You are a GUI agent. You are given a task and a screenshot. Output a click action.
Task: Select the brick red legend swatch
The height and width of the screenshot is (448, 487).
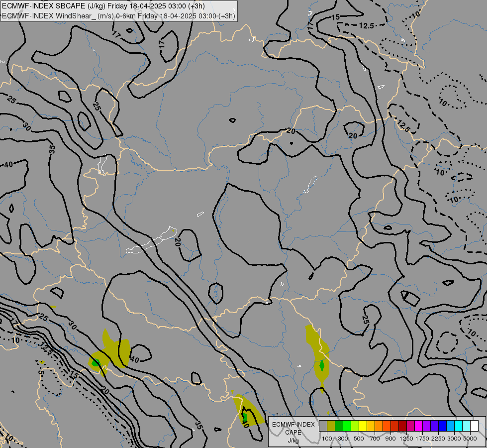point(395,426)
